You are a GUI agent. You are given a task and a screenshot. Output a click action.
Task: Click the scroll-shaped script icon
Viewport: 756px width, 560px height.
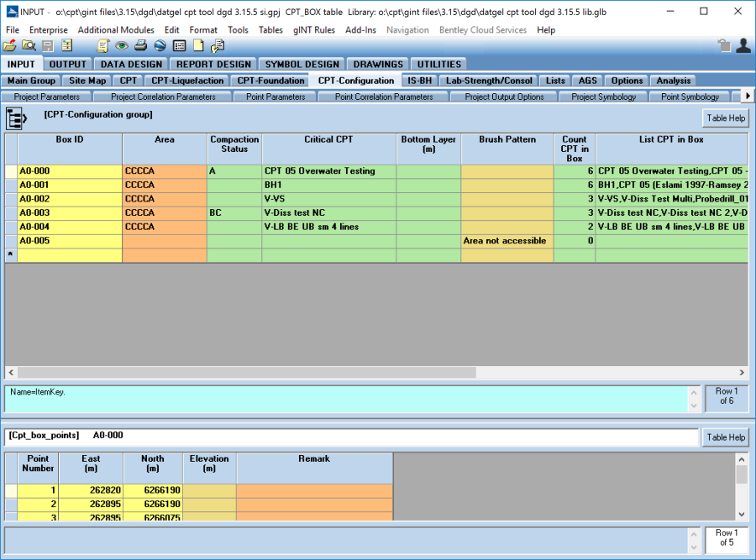click(x=103, y=45)
